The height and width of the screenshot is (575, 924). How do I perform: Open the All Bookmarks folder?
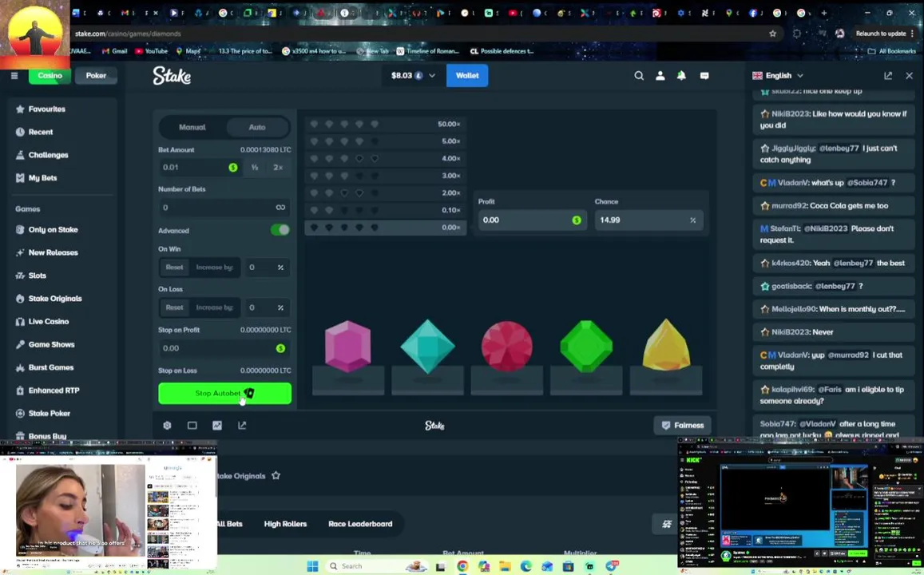[891, 51]
